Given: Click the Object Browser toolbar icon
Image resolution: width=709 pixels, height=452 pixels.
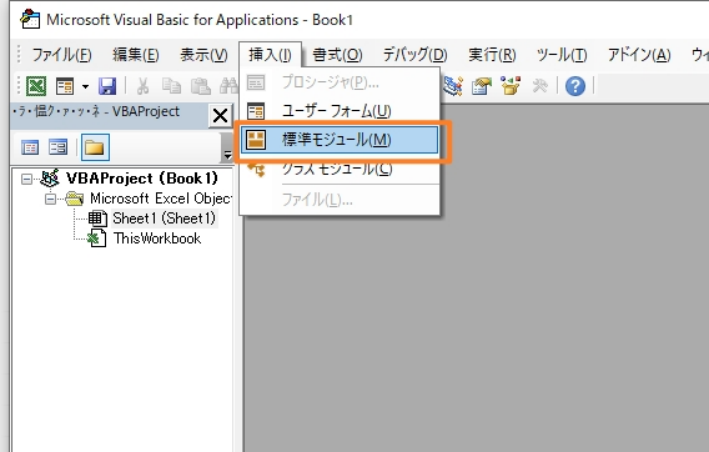Looking at the screenshot, I should pyautogui.click(x=510, y=86).
